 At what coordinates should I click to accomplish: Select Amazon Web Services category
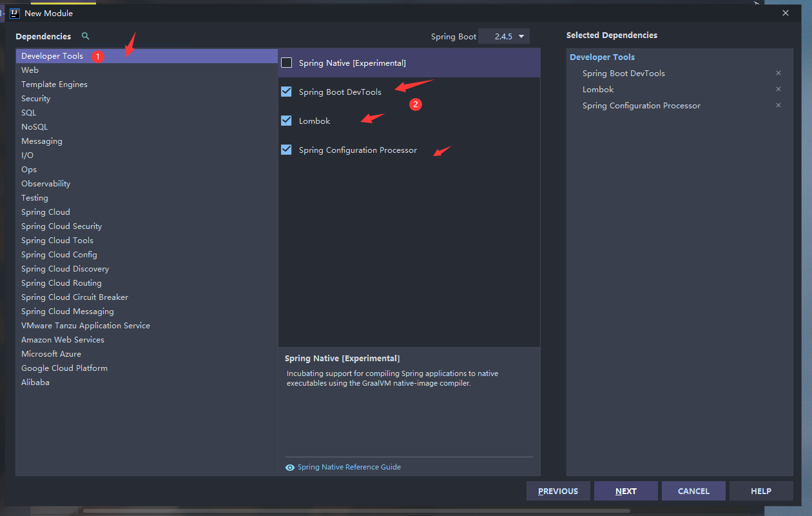pos(147,340)
